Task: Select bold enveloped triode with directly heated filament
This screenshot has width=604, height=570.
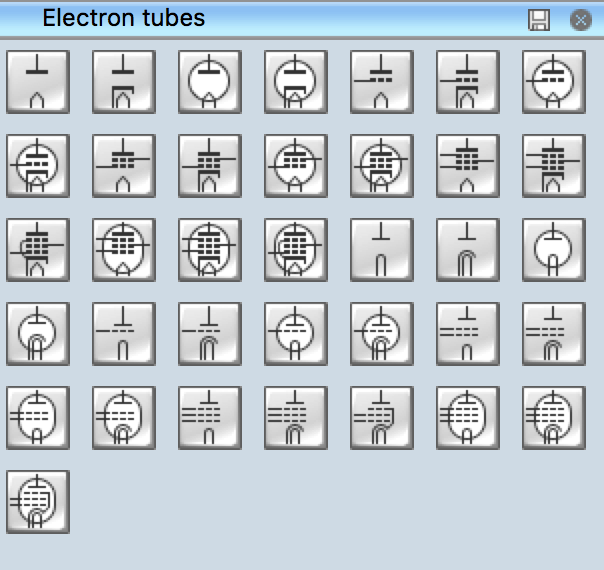Action: pos(554,82)
